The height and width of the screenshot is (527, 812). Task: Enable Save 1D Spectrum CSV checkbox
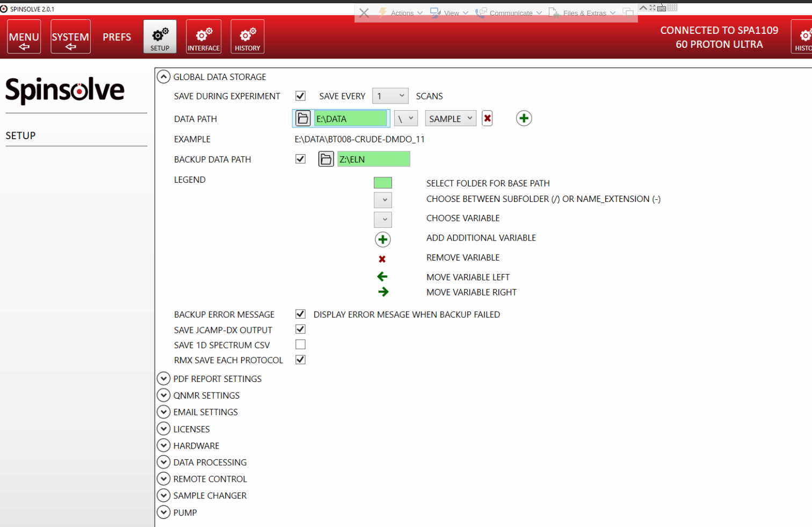(x=300, y=344)
